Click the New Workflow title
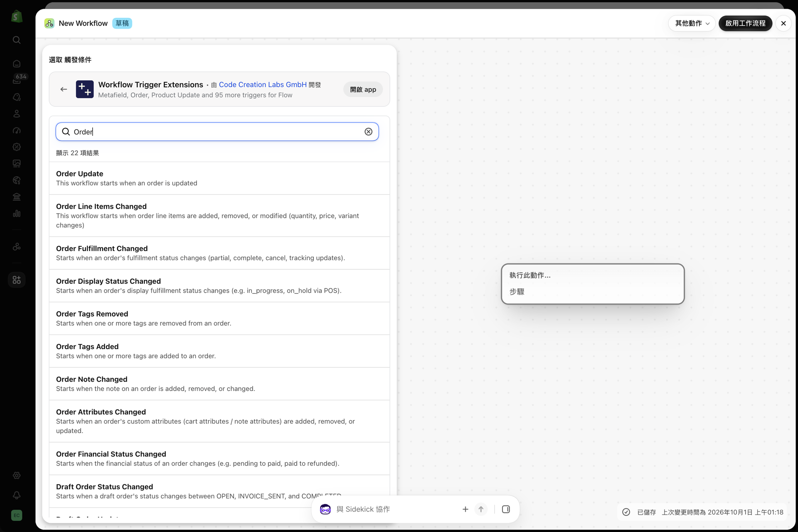 click(x=83, y=23)
